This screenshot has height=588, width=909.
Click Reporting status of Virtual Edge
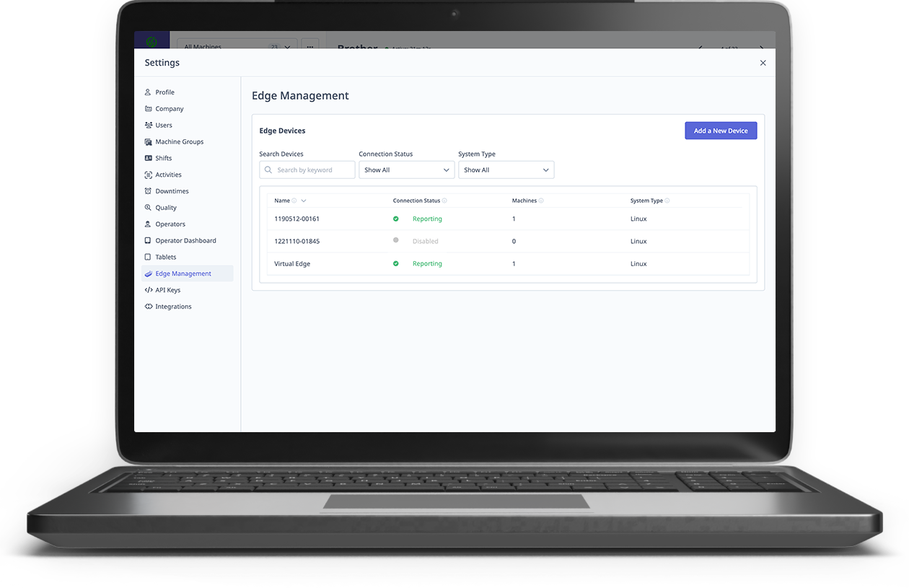click(427, 264)
